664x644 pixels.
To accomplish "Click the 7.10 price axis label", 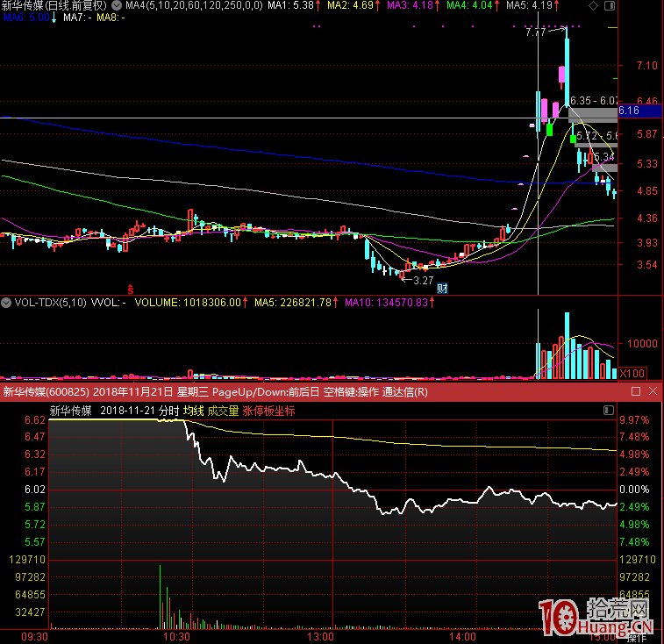I will [647, 65].
